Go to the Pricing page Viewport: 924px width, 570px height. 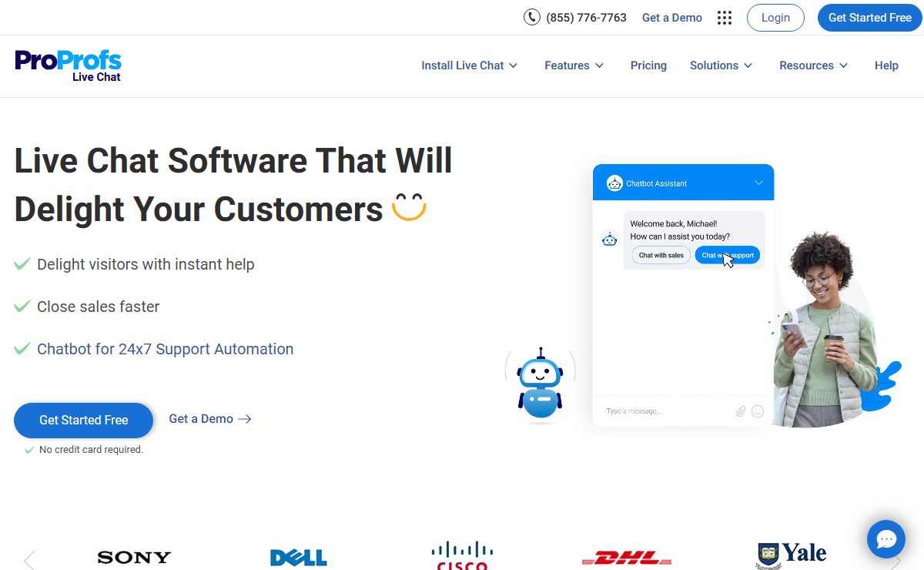[x=648, y=65]
